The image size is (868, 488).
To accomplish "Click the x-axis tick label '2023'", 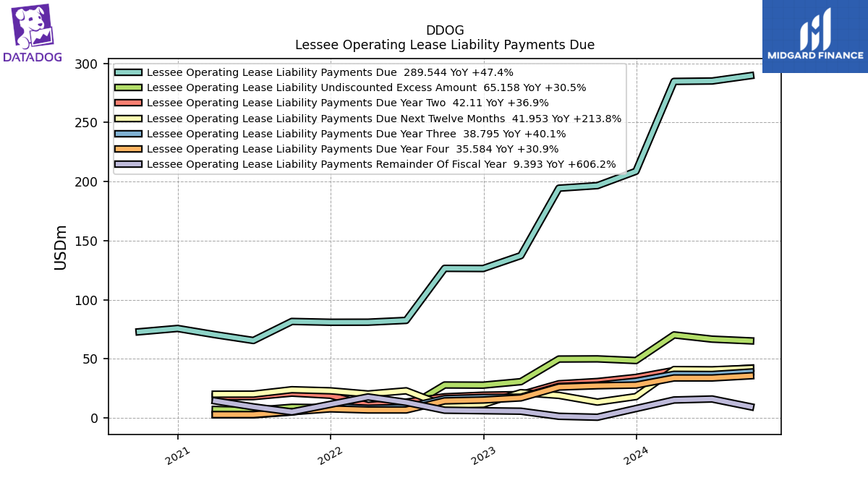I will tap(483, 455).
